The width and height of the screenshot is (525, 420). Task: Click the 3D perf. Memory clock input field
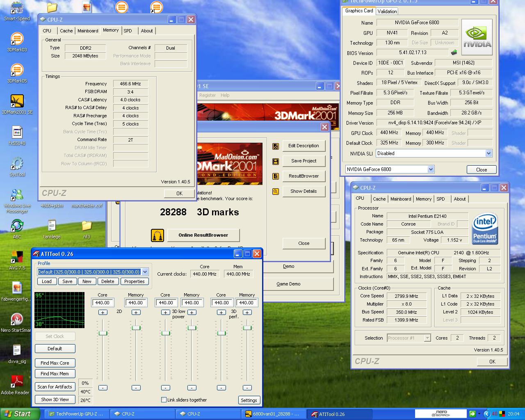coord(247,303)
